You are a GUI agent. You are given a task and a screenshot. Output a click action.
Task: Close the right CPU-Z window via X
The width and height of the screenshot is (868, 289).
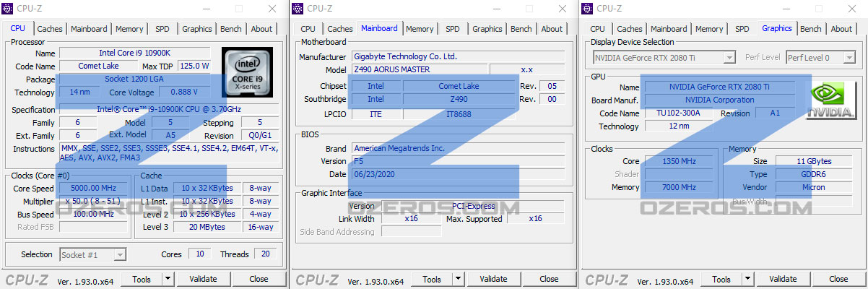pyautogui.click(x=851, y=9)
